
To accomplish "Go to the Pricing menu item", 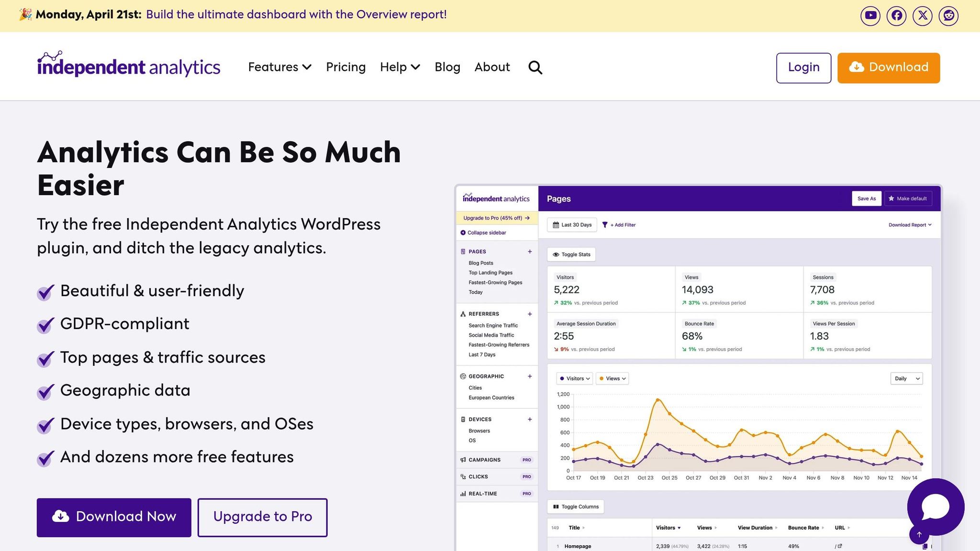I will click(345, 67).
